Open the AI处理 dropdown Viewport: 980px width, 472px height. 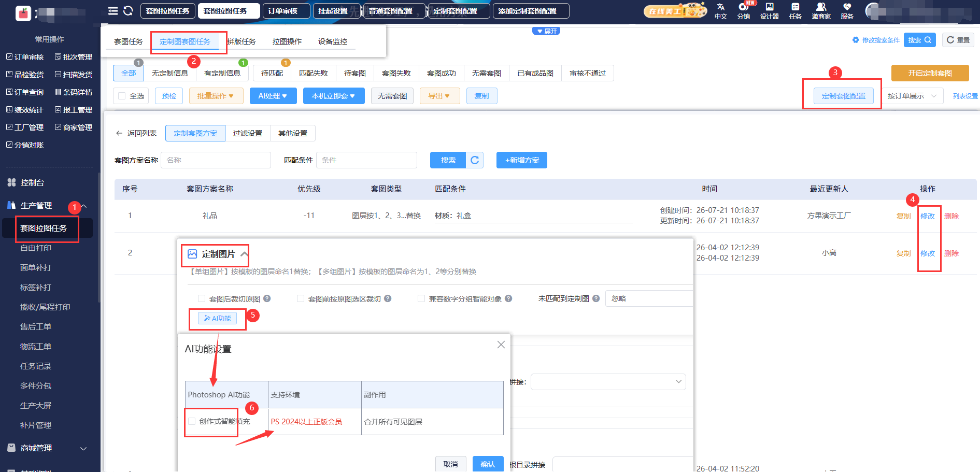coord(273,96)
